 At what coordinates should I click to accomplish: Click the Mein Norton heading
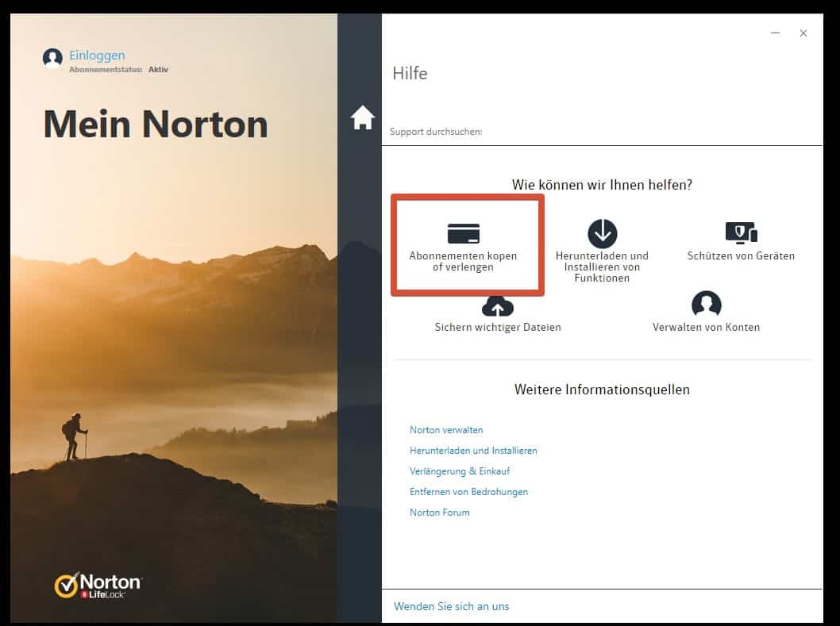[x=156, y=125]
